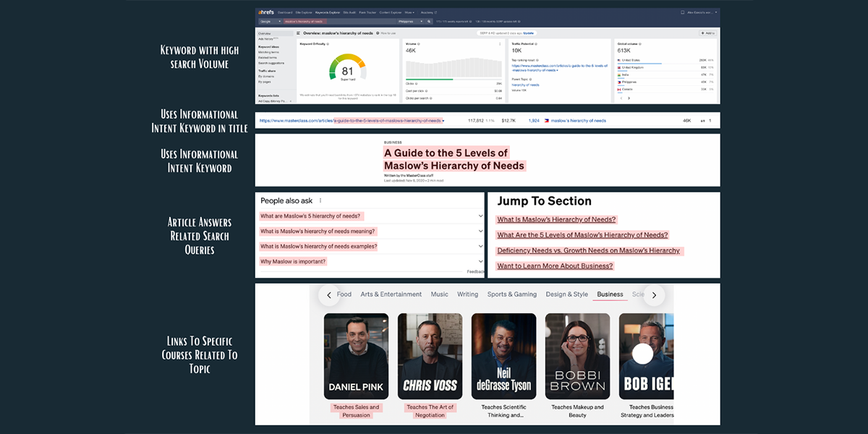Open Matching terms in the sidebar

pos(269,52)
